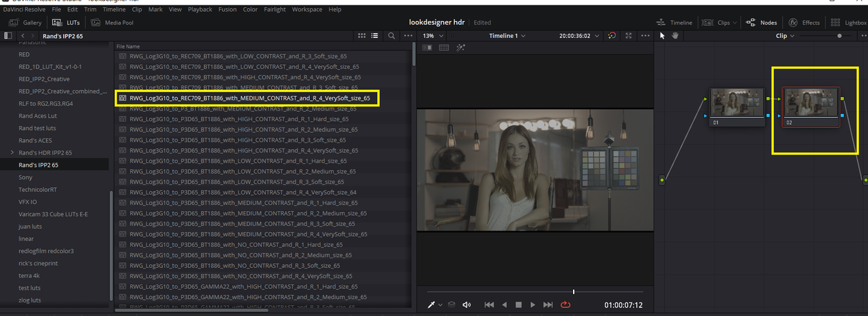The height and width of the screenshot is (316, 868).
Task: Open LUT browser three-dot options menu
Action: pyautogui.click(x=408, y=35)
